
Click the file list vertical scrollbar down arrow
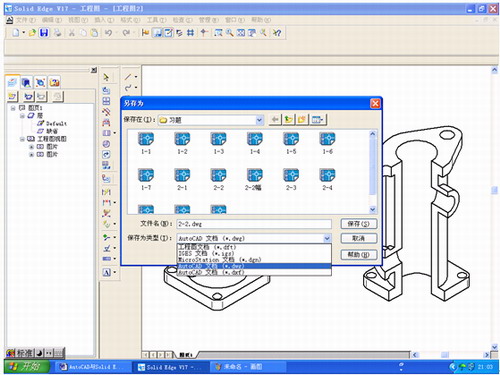point(373,209)
